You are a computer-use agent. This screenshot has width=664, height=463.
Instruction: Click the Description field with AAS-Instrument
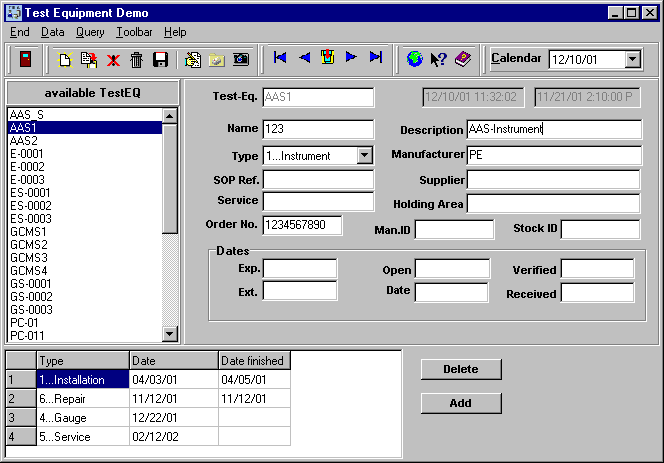click(x=554, y=129)
